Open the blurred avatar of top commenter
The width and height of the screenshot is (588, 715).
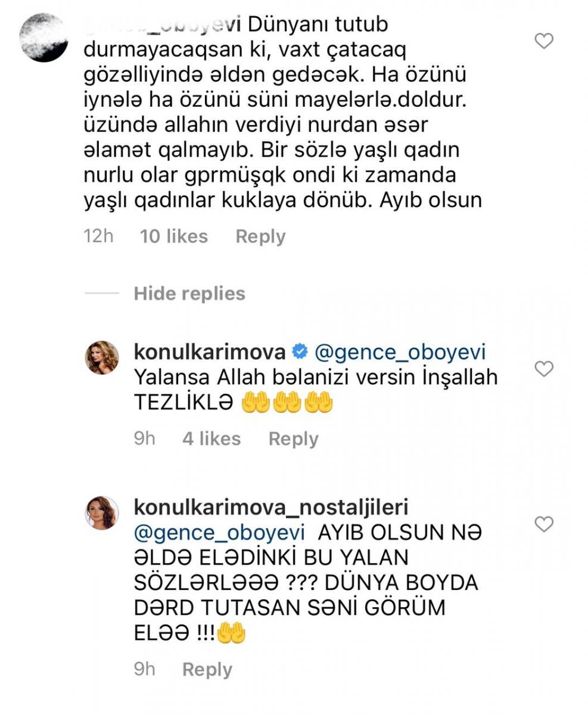coord(43,37)
